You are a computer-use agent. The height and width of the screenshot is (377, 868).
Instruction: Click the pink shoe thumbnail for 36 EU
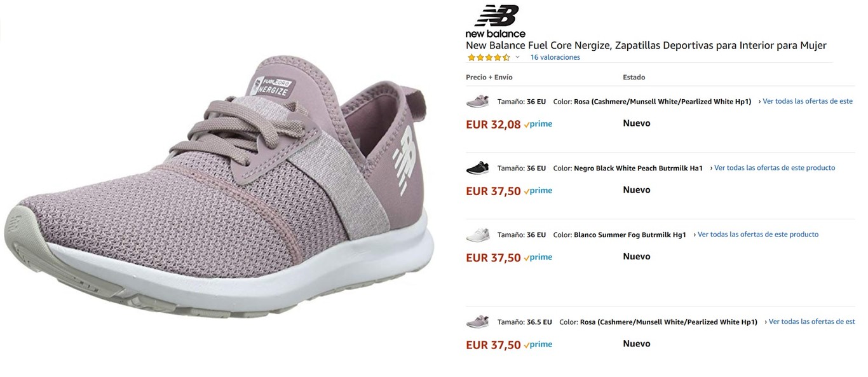pos(477,101)
